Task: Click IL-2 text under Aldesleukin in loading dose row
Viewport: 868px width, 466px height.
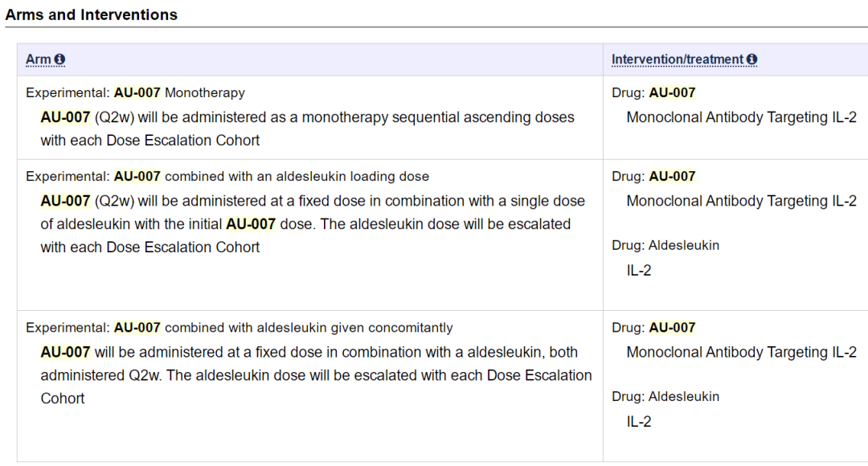Action: 639,270
